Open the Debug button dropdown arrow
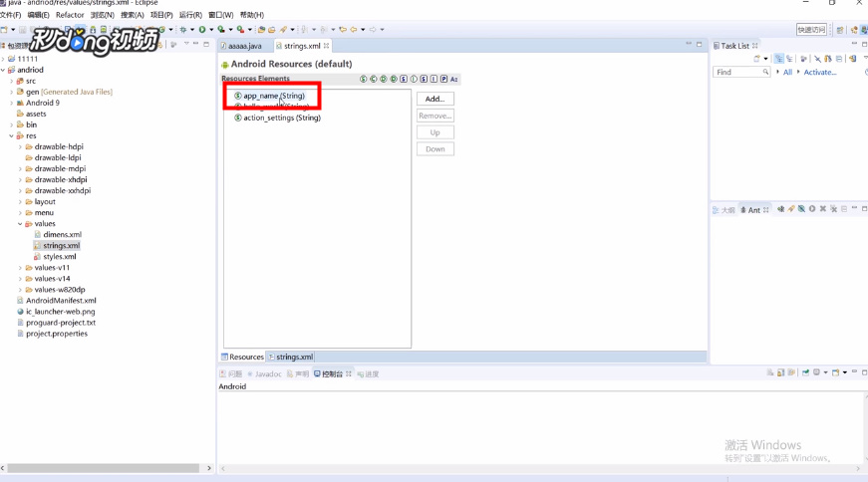 pyautogui.click(x=192, y=29)
